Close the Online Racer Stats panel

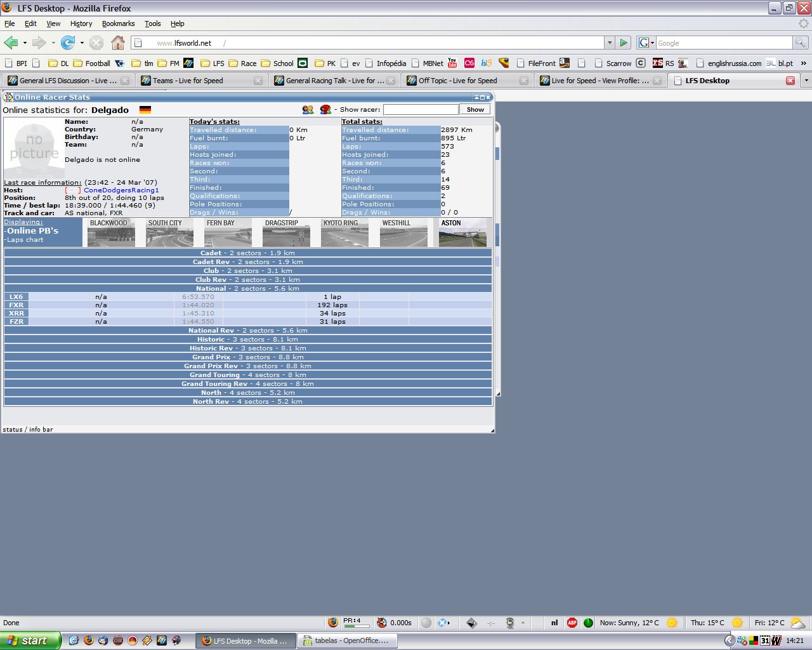point(488,97)
